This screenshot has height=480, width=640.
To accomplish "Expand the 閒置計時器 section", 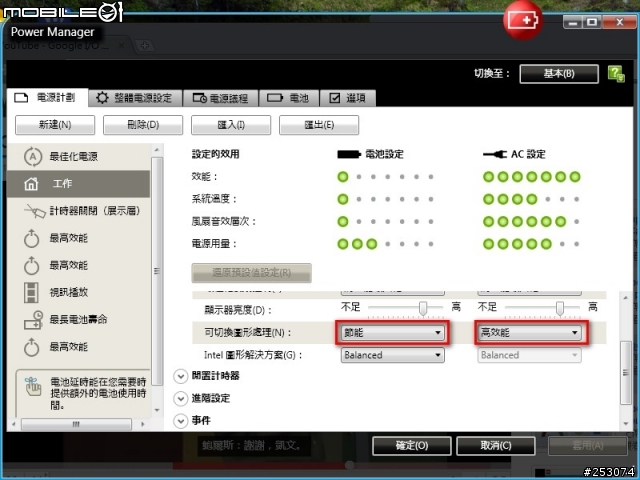I will click(x=180, y=376).
